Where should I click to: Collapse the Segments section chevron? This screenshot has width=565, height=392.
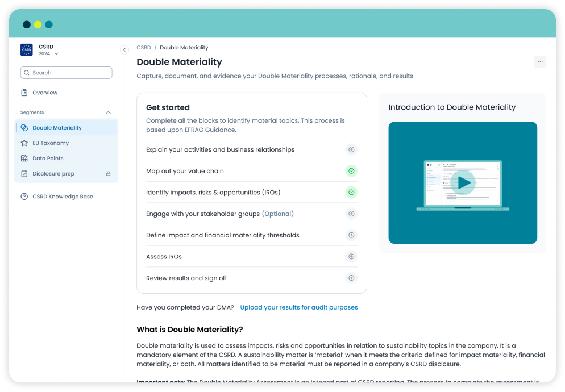(x=109, y=112)
